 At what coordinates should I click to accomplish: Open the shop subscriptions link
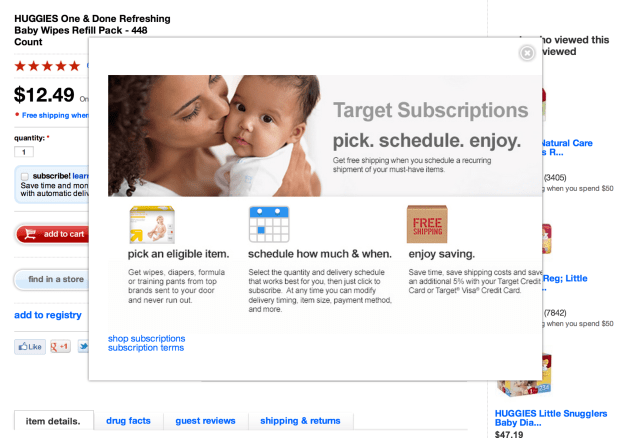(x=147, y=338)
